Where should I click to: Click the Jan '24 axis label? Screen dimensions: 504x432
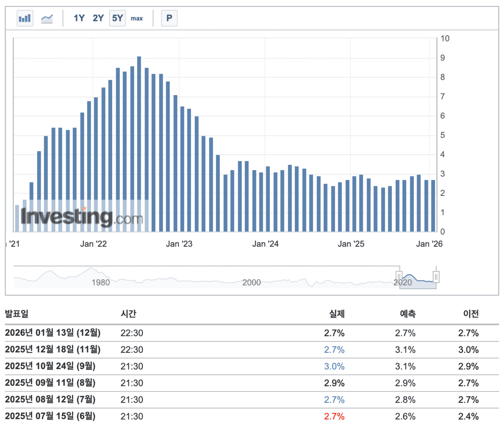[266, 244]
